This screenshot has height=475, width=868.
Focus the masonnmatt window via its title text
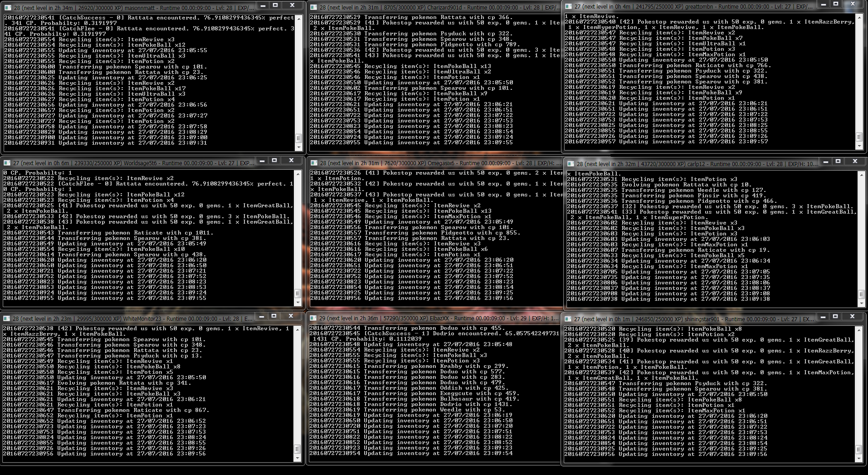click(134, 8)
